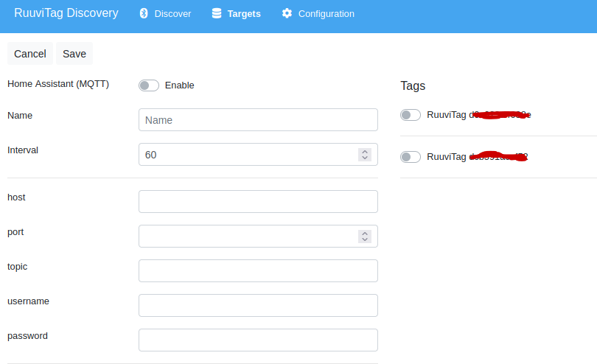Click the port number field
This screenshot has height=364, width=597.
(258, 236)
